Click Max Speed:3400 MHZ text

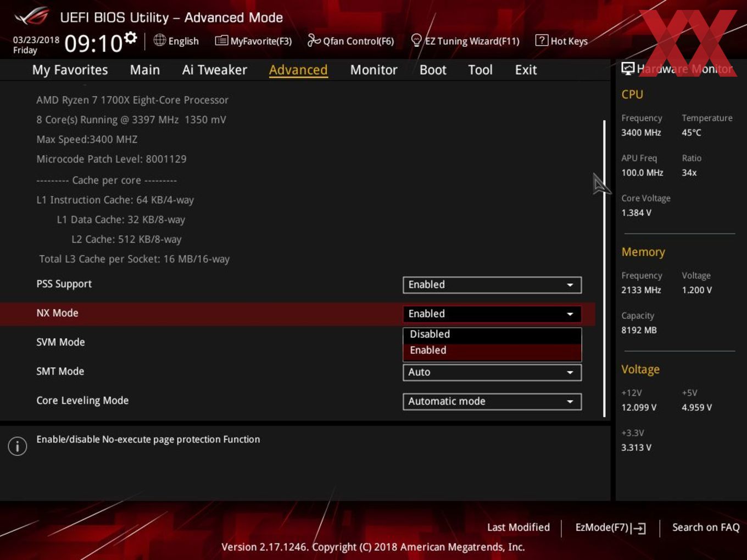tap(87, 139)
